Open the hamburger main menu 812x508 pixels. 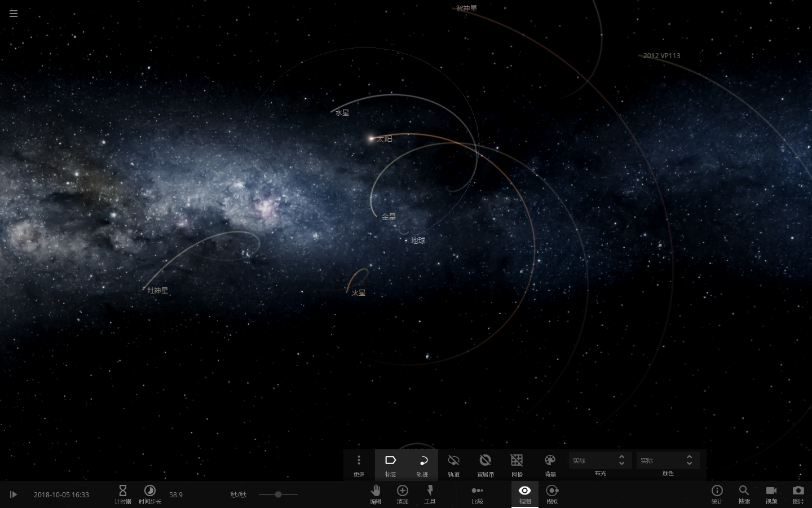pos(14,14)
